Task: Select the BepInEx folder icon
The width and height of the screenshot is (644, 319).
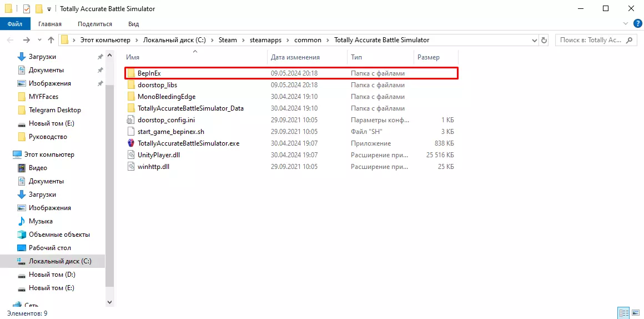Action: click(x=131, y=73)
